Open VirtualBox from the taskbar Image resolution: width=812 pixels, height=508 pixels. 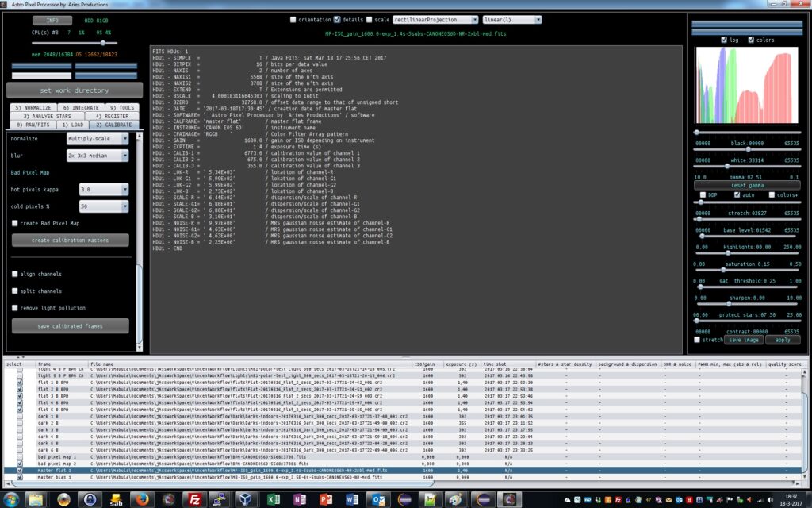pyautogui.click(x=245, y=499)
